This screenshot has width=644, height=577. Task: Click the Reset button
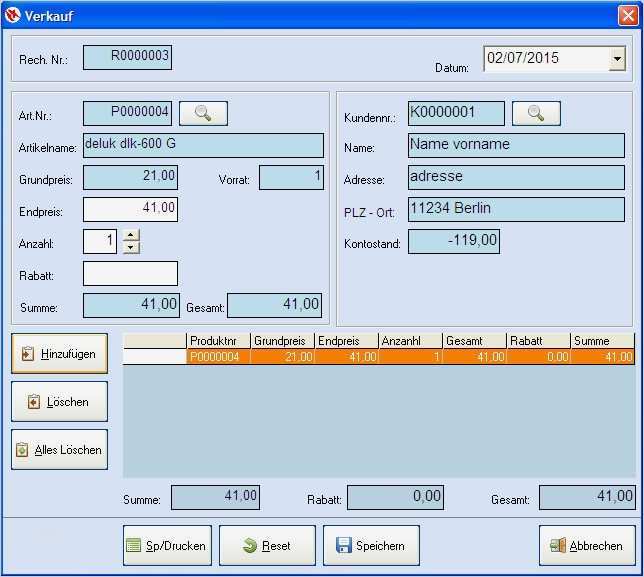click(x=267, y=545)
